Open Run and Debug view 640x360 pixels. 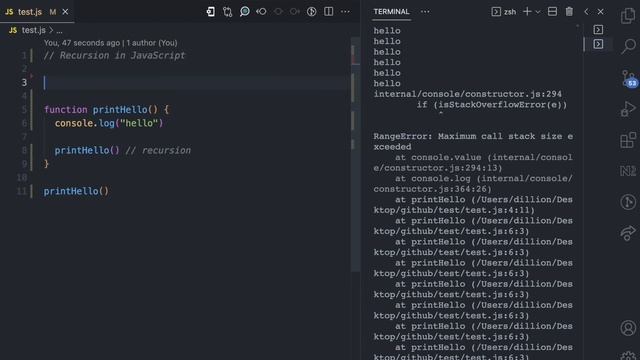point(628,109)
